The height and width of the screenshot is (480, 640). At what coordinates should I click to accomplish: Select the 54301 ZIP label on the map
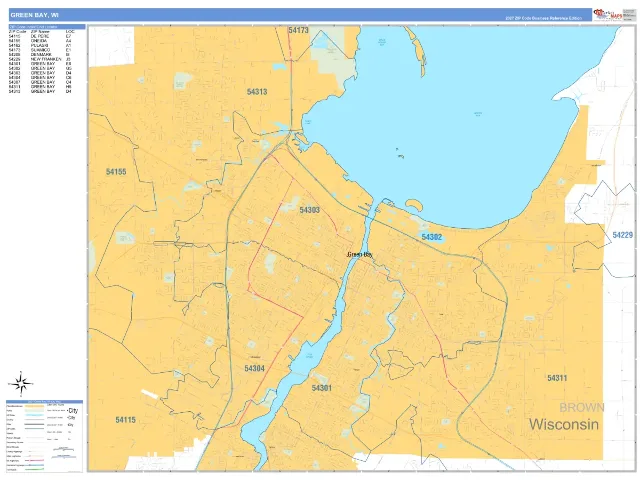click(322, 388)
